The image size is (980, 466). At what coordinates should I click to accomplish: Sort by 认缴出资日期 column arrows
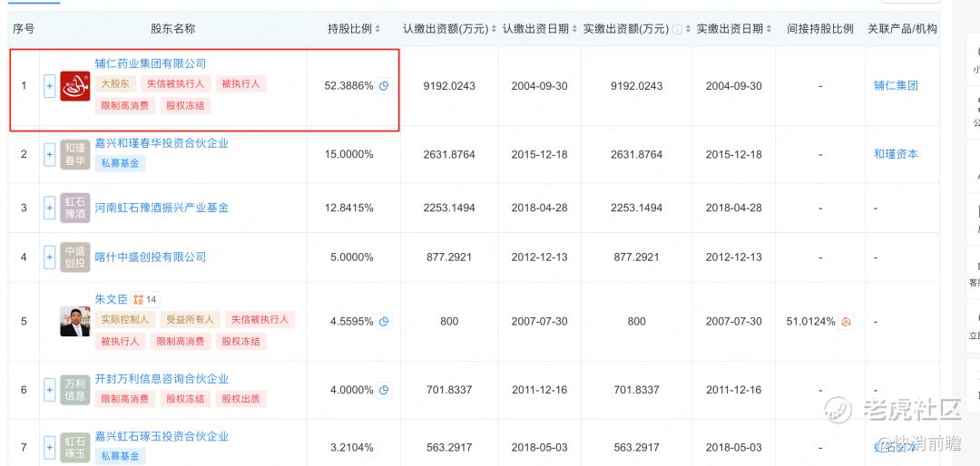point(573,29)
